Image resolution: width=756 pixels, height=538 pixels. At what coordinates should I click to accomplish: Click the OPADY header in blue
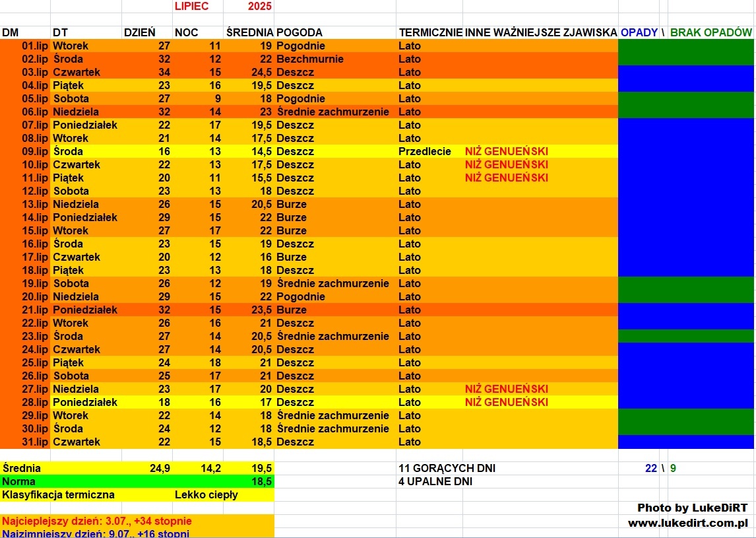[639, 32]
